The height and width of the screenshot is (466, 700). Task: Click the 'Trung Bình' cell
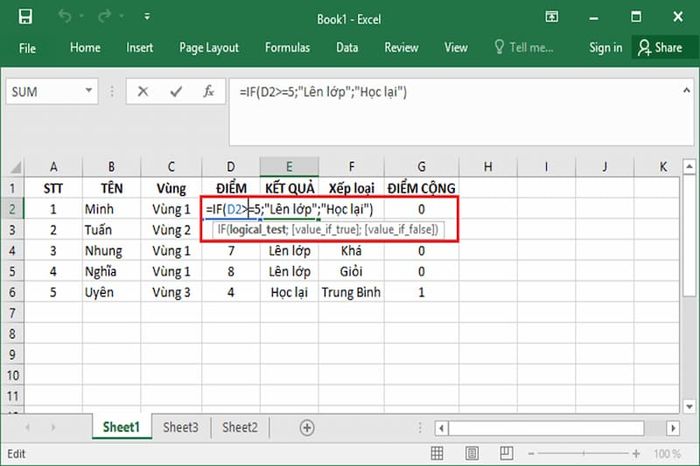point(351,292)
